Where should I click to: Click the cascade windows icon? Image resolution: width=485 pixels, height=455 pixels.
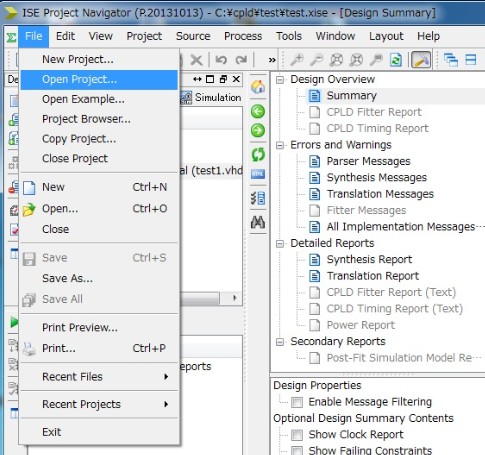coord(451,60)
